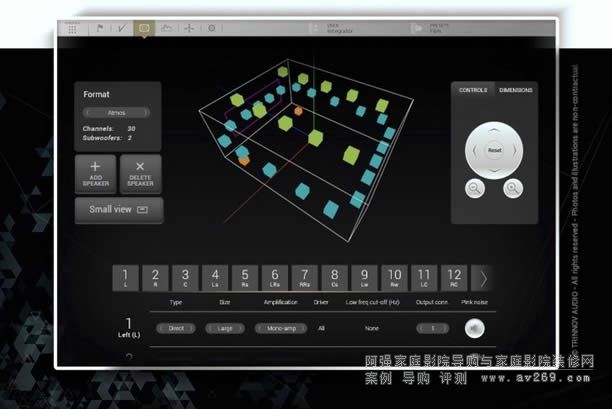612x409 pixels.
Task: Open the grid menu icon in top toolbar
Action: pos(72,29)
